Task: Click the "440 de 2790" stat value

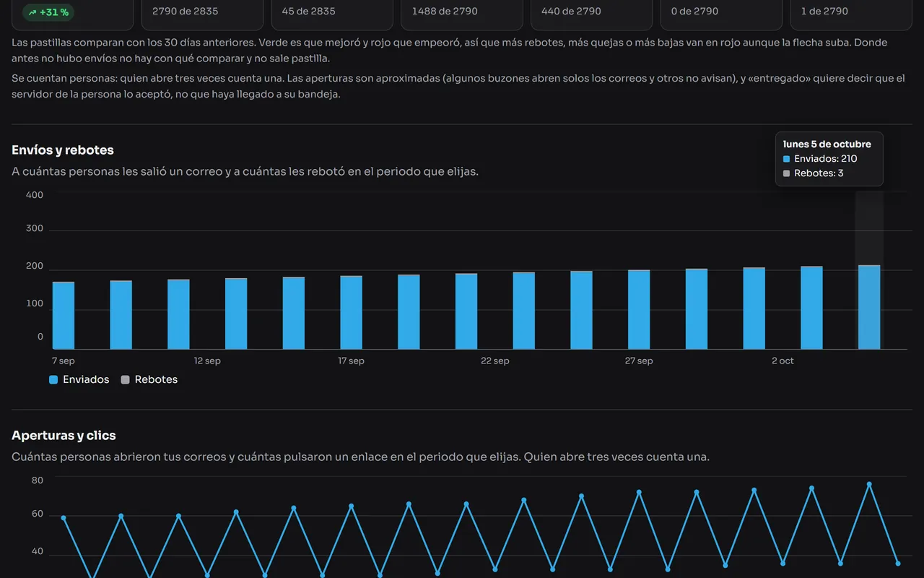Action: tap(572, 11)
